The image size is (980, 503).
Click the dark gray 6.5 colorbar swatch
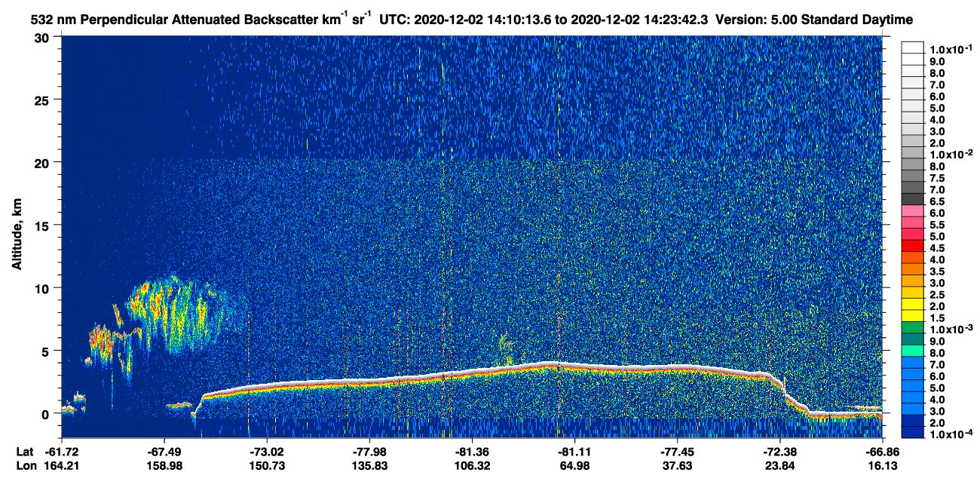[x=912, y=201]
